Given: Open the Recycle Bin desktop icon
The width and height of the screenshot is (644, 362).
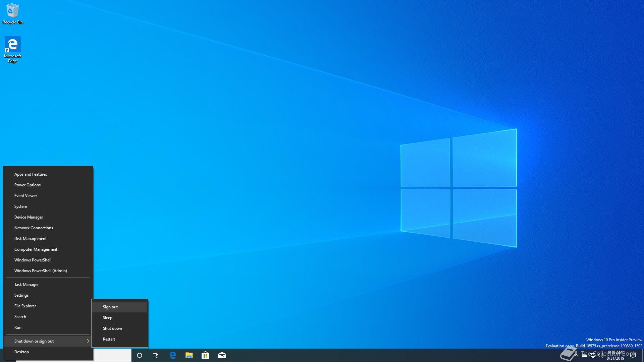Looking at the screenshot, I should click(12, 14).
